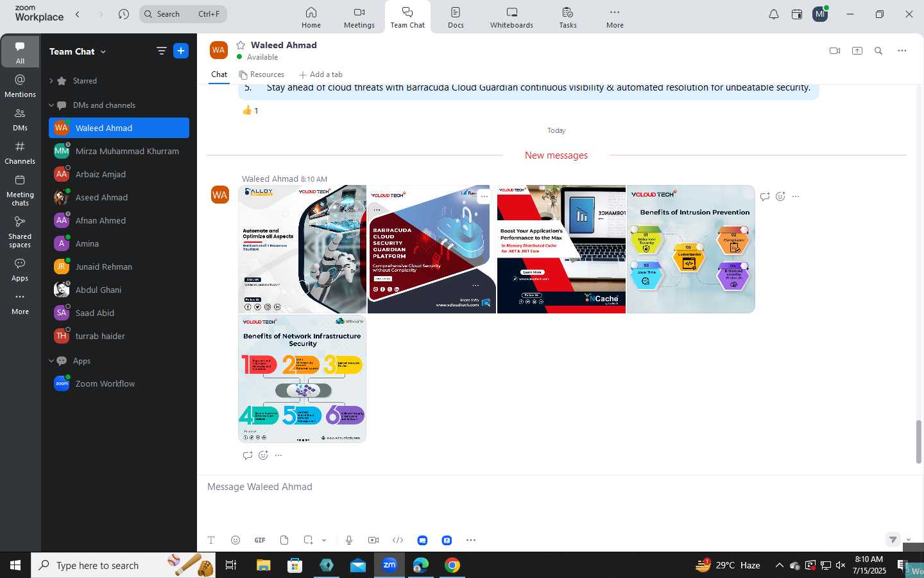Click thumbs up reaction with count 1
924x578 pixels.
tap(250, 110)
